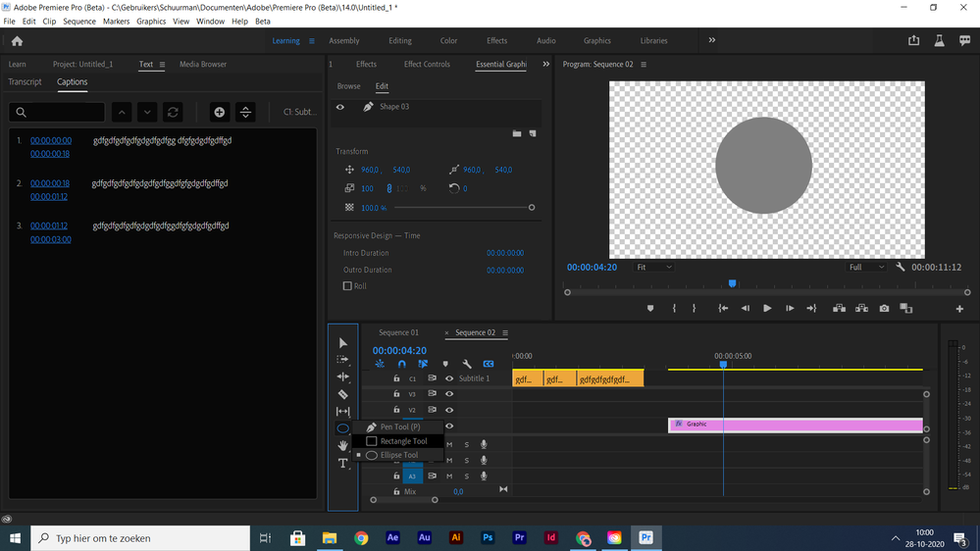Click the Home icon

click(17, 41)
